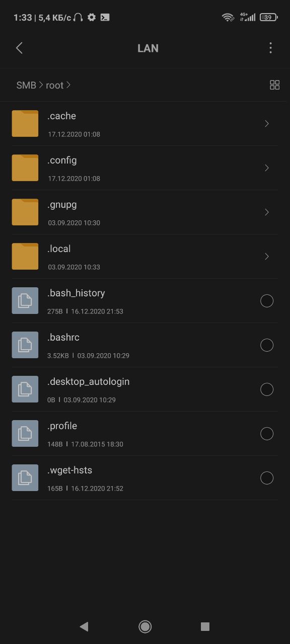
Task: Select the .bash_history file circle
Action: (267, 301)
